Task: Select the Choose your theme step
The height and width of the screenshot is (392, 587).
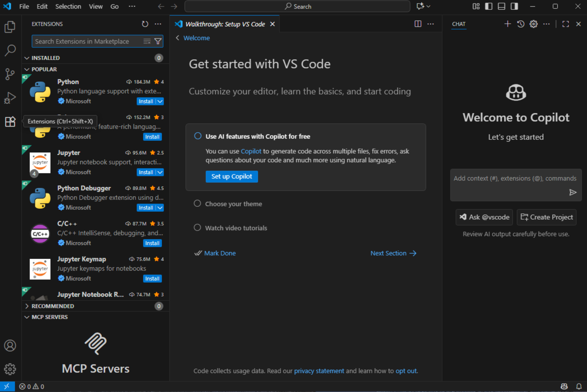Action: pos(233,204)
